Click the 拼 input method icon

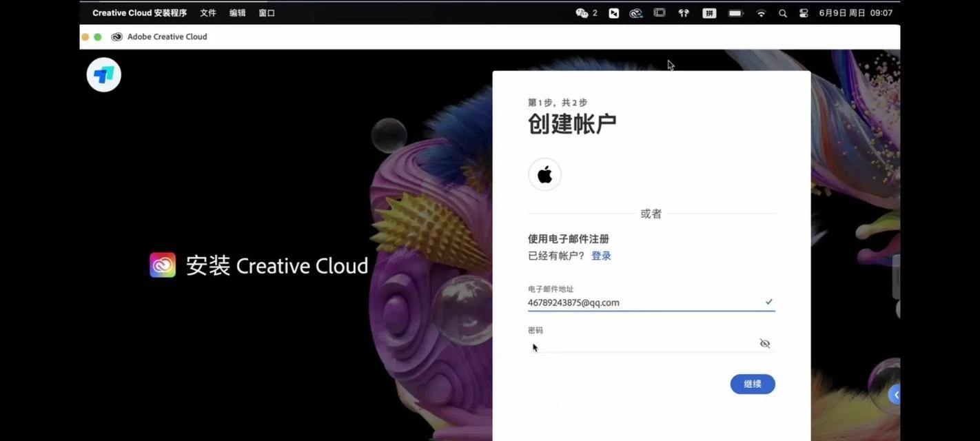point(709,13)
